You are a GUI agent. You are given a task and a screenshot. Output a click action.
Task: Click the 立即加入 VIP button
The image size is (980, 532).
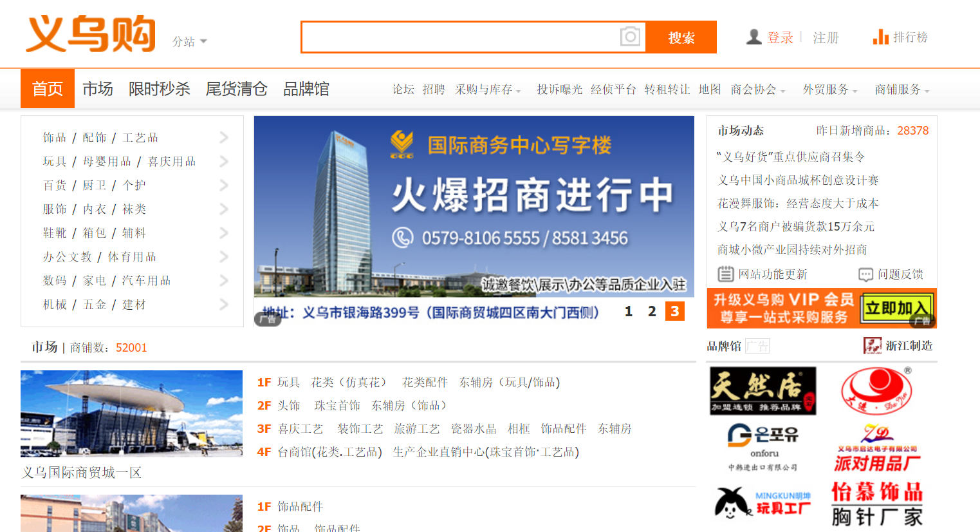coord(896,308)
